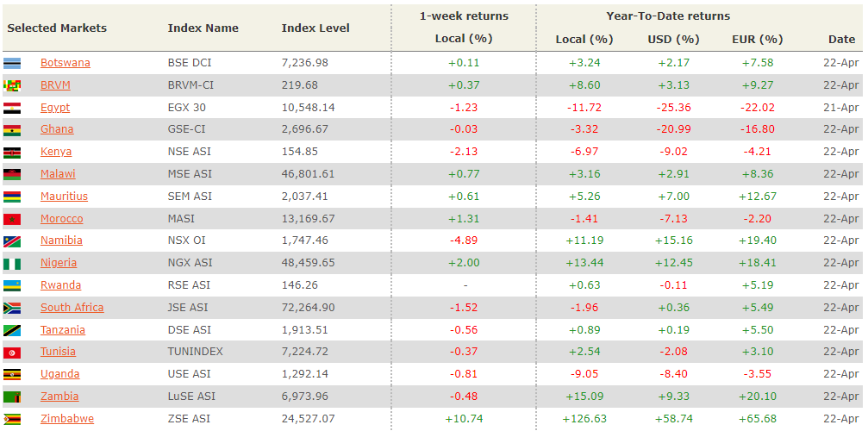
Task: Click the +12.67 EUR return value
Action: click(x=758, y=197)
